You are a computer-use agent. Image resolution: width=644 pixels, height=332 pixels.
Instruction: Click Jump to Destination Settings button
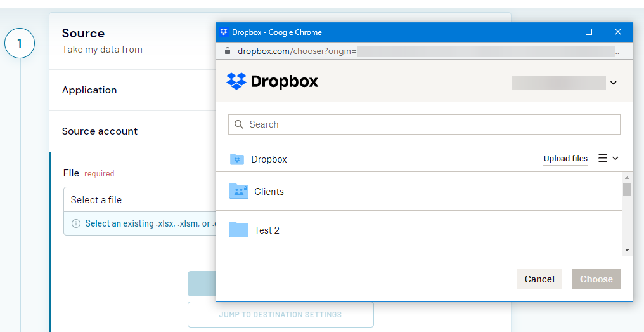click(x=281, y=315)
